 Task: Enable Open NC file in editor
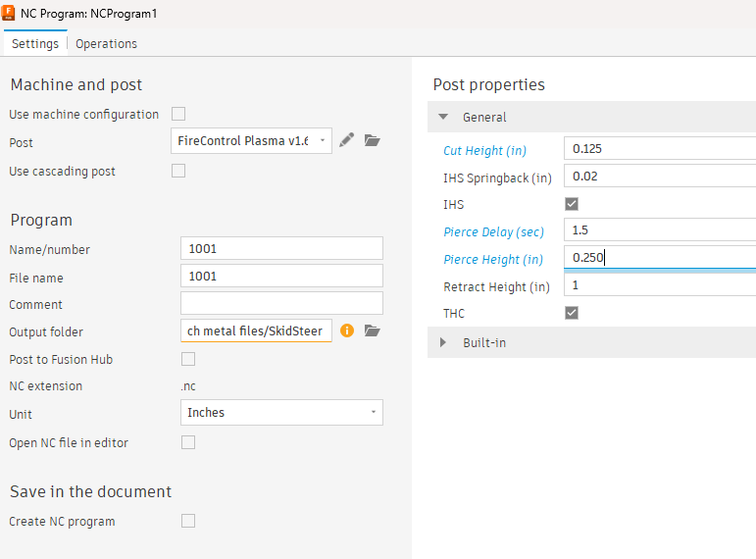coord(188,442)
